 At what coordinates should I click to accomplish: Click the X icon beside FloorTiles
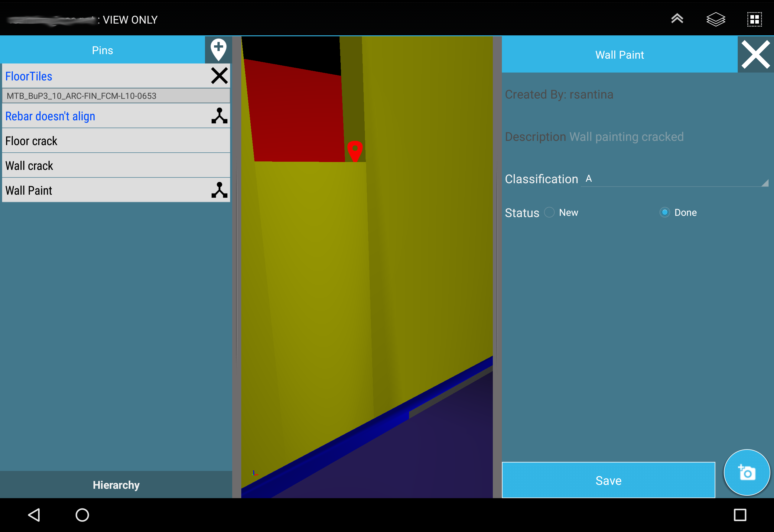[219, 76]
